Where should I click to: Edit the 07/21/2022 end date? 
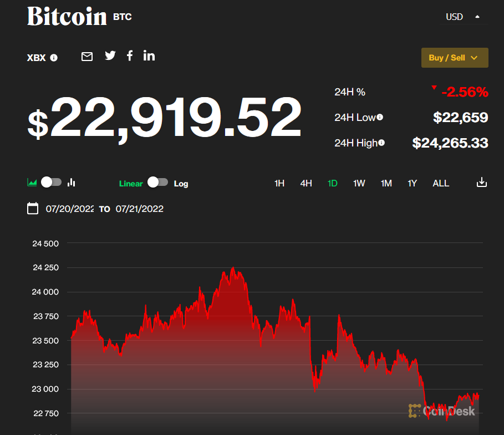pyautogui.click(x=140, y=209)
